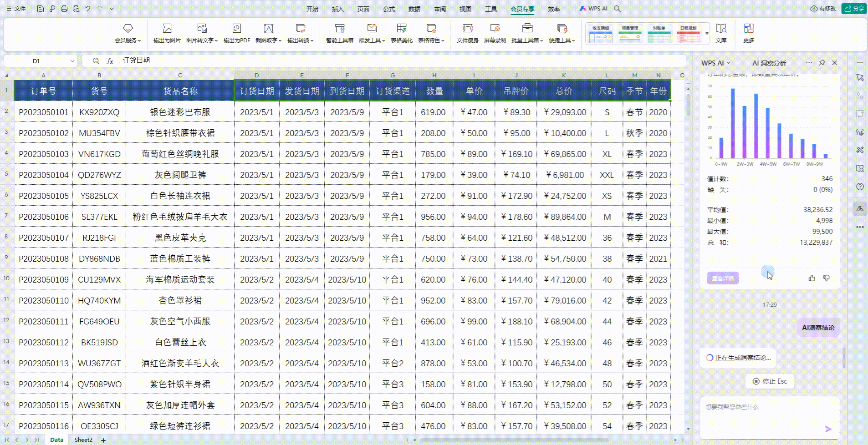
Task: Click the Print icon in quick access toolbar
Action: click(64, 9)
